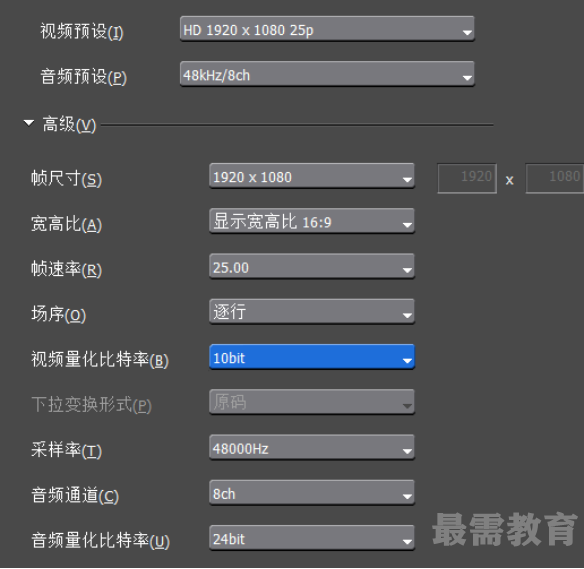This screenshot has height=569, width=584.
Task: Open the 场序 dropdown showing 逐行
Action: click(312, 312)
